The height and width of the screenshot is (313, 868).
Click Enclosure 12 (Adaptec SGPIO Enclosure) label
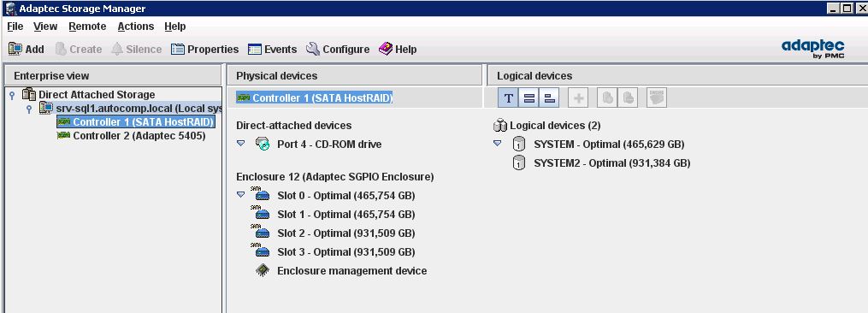[x=335, y=177]
